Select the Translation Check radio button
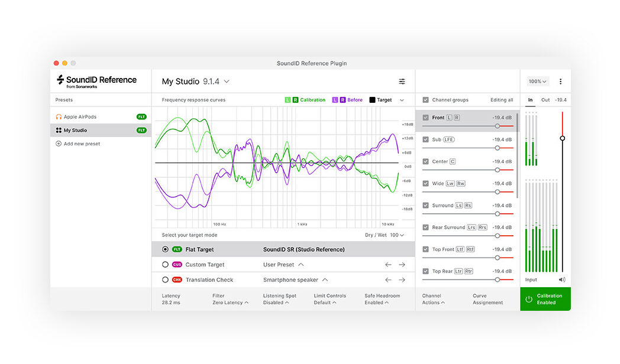 pyautogui.click(x=165, y=279)
